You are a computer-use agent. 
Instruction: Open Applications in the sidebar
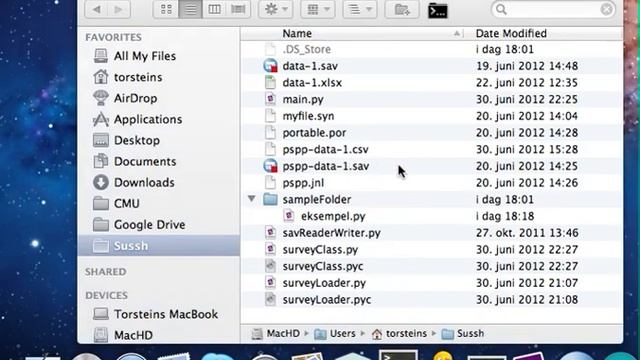pos(137,120)
